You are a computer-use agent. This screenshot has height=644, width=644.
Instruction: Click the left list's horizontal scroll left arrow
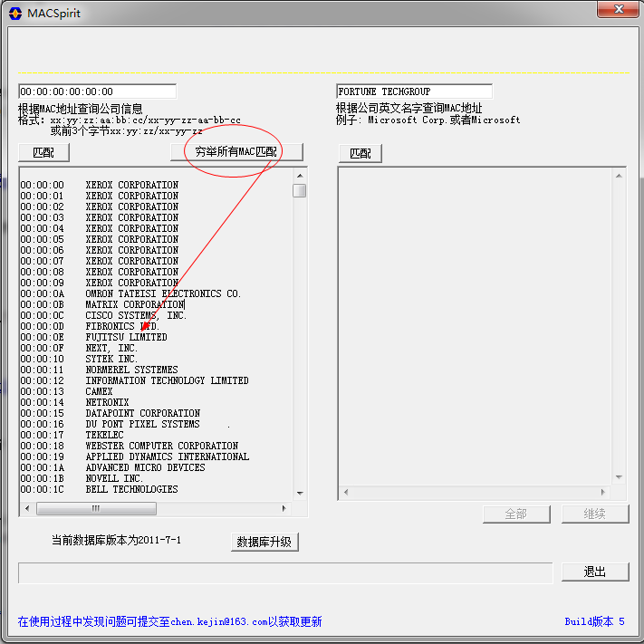(x=27, y=508)
